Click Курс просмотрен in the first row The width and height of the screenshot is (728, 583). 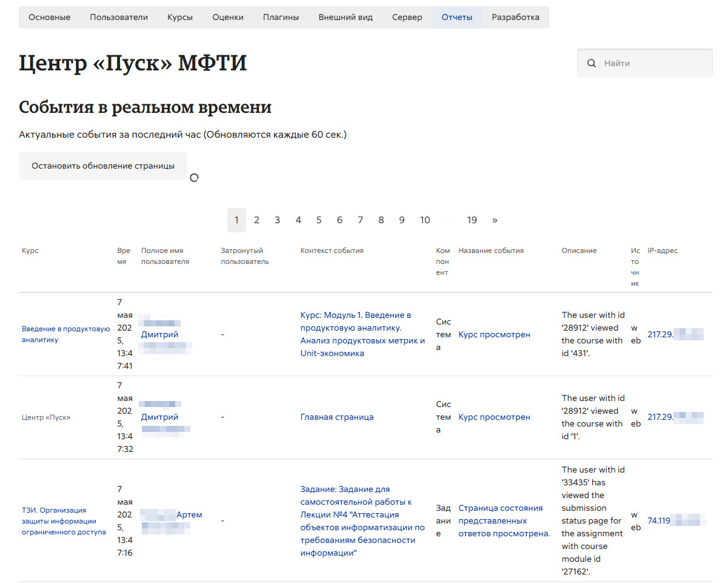point(494,334)
